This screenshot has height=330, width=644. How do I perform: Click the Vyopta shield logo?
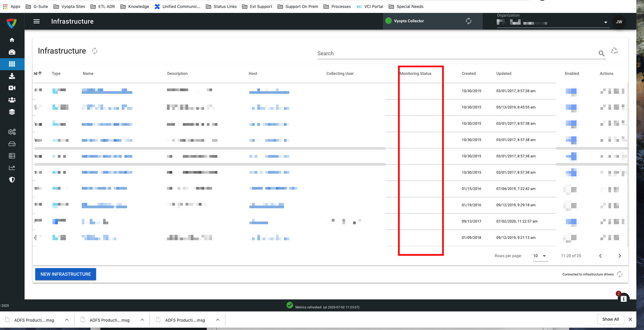[11, 23]
